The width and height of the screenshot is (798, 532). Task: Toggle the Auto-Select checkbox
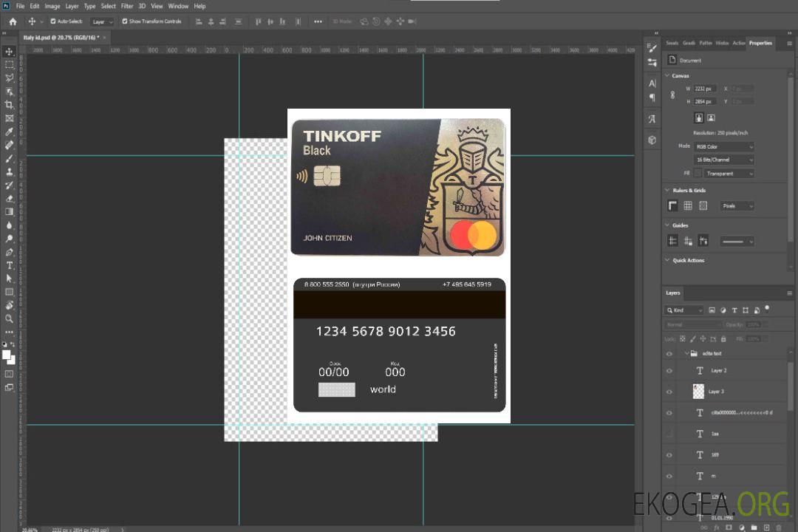coord(53,21)
